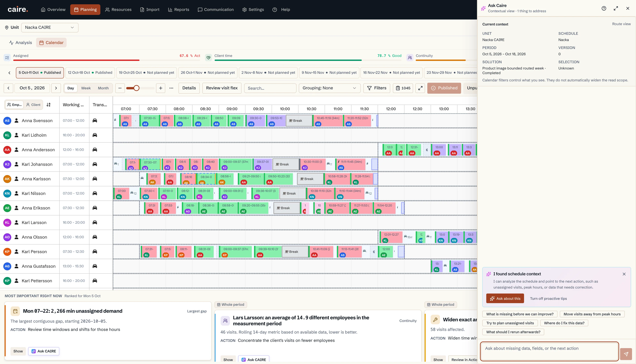Switch list to Employee view

click(x=15, y=105)
